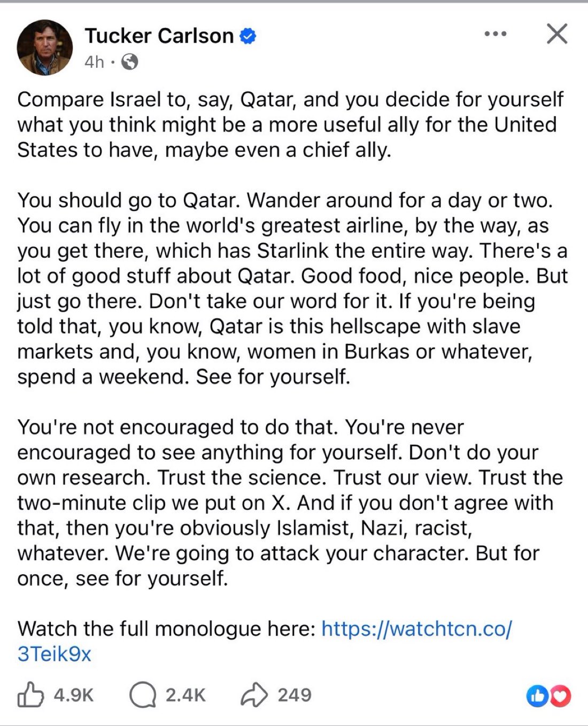
Task: Click the blue verified badge next to Tucker Carlson
Action: tap(247, 36)
